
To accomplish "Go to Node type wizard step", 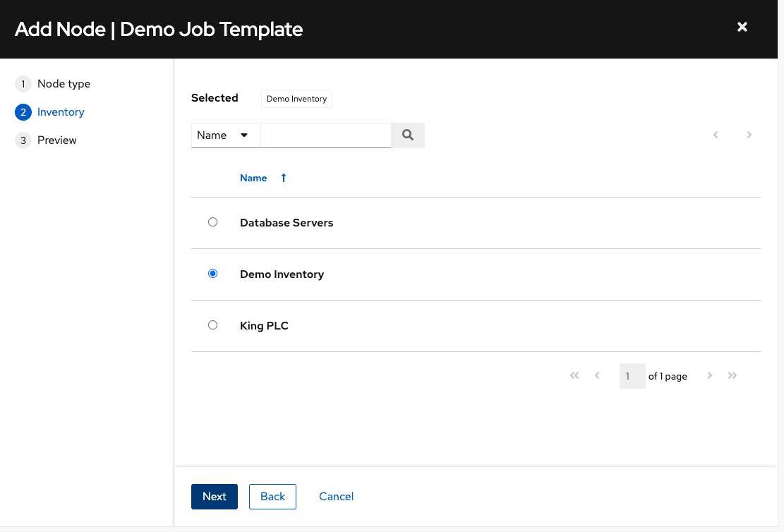I will [x=64, y=84].
